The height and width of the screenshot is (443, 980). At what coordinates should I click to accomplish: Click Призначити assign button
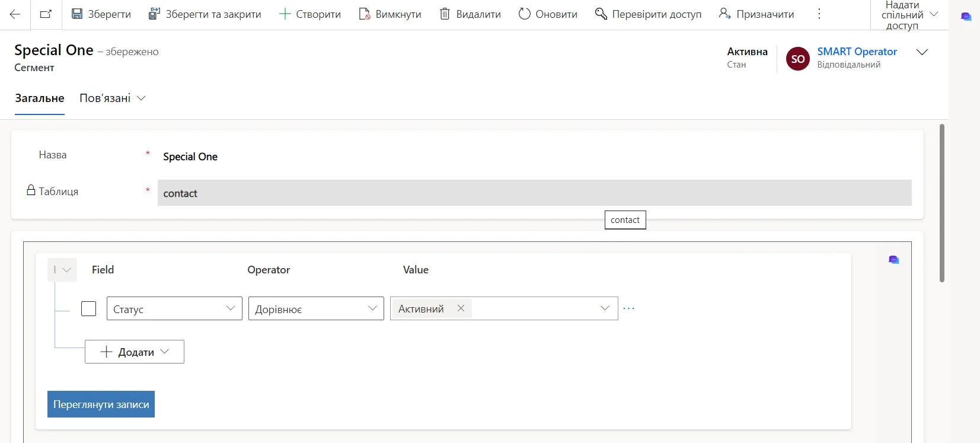point(756,14)
